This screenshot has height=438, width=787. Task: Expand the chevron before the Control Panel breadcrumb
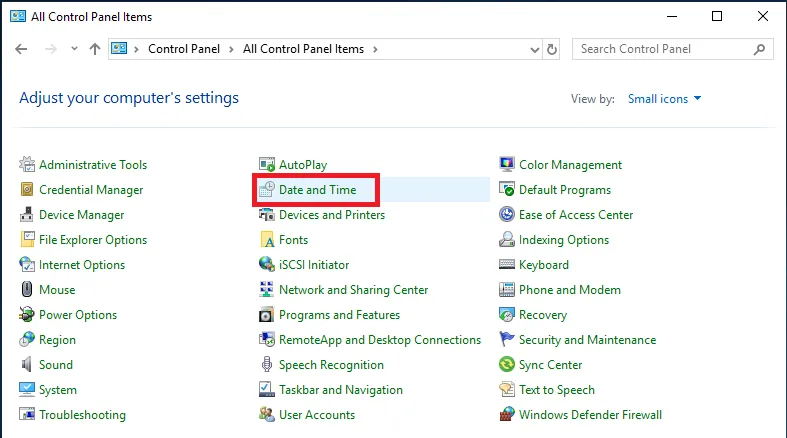tap(136, 49)
